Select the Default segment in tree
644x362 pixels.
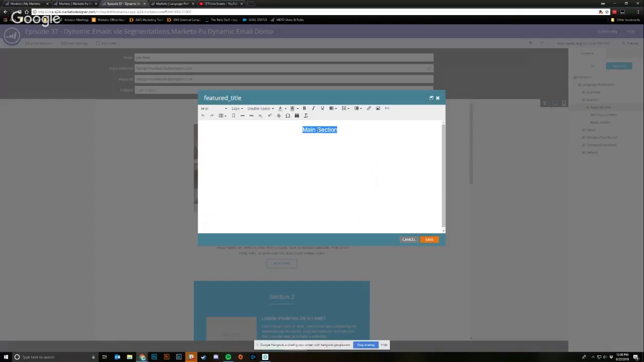tap(592, 152)
